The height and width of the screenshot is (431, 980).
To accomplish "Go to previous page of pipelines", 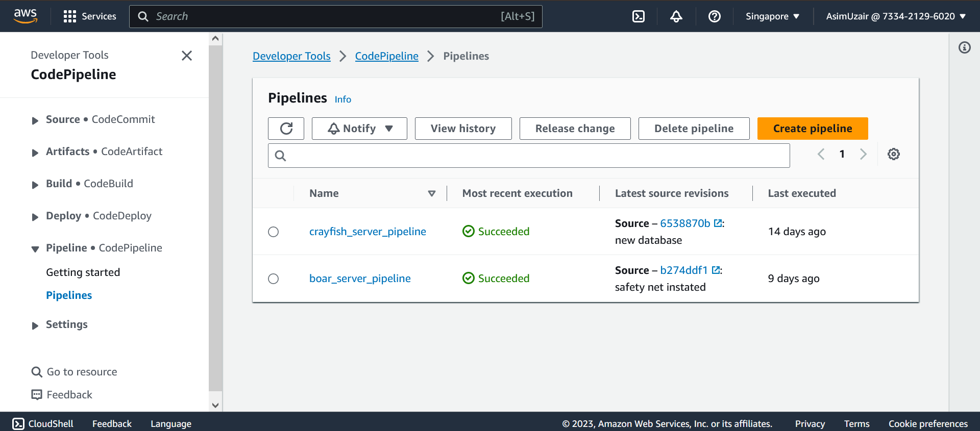I will click(x=821, y=154).
